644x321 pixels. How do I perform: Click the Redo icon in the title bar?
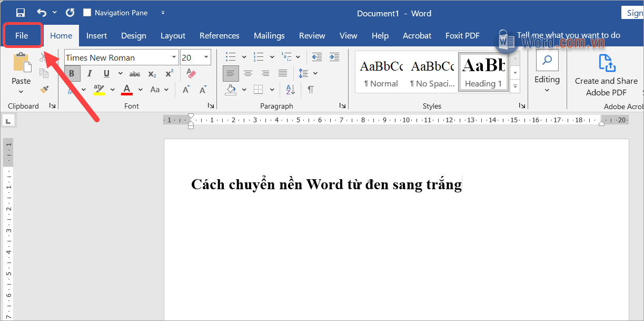tap(70, 13)
